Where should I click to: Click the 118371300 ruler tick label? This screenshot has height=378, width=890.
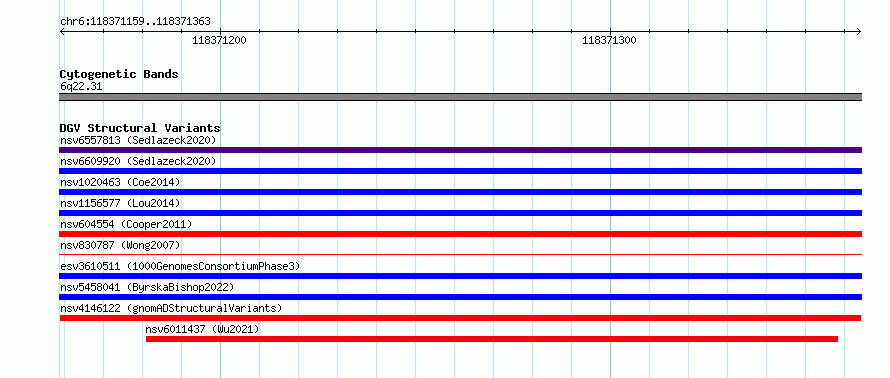pyautogui.click(x=610, y=40)
